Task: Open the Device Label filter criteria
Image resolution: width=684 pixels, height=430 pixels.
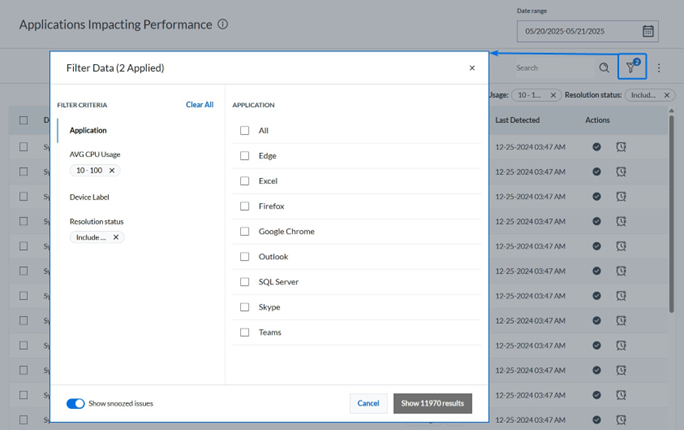Action: pyautogui.click(x=89, y=197)
